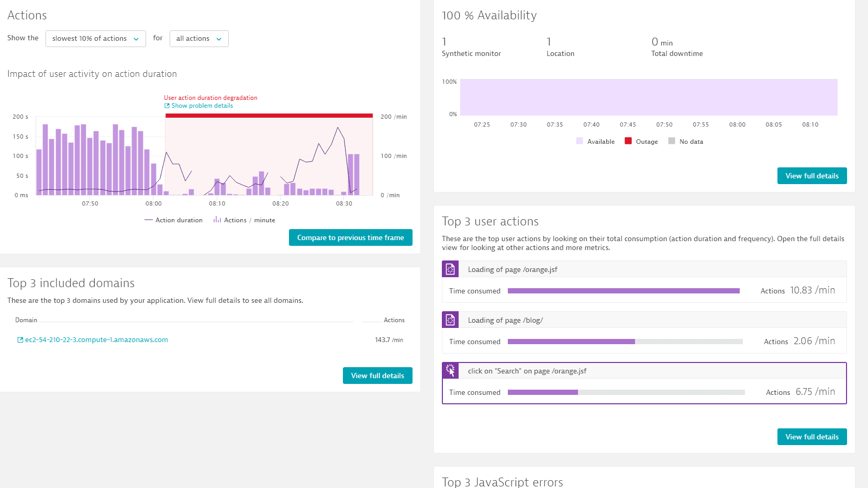868x488 pixels.
Task: Toggle the Actions / minute legend label
Action: 249,220
